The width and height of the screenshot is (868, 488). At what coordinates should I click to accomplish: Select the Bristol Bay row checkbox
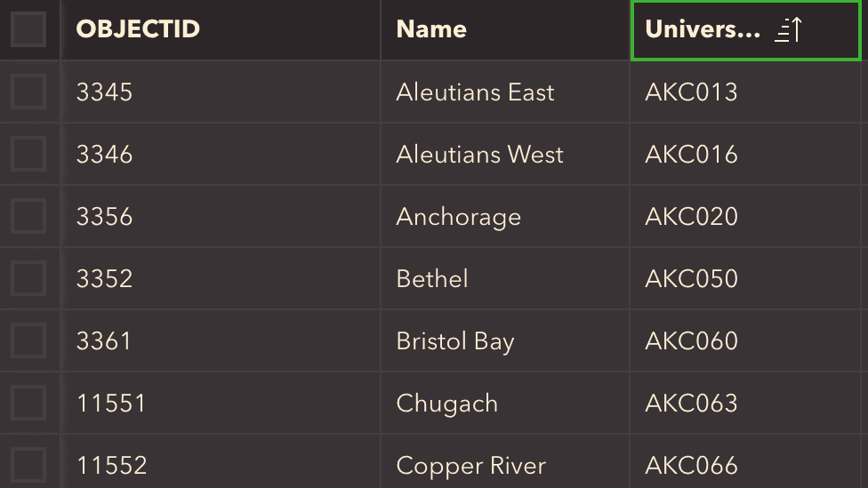pos(28,340)
